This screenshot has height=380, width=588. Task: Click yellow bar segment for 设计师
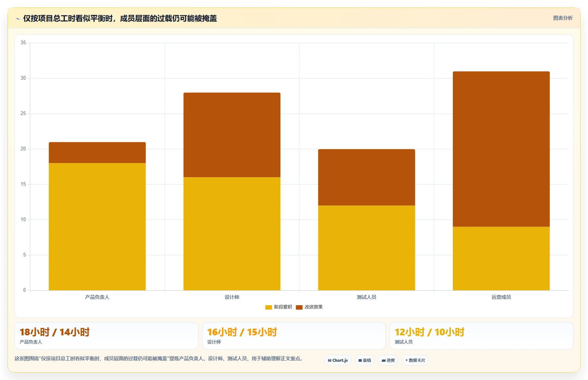point(232,234)
